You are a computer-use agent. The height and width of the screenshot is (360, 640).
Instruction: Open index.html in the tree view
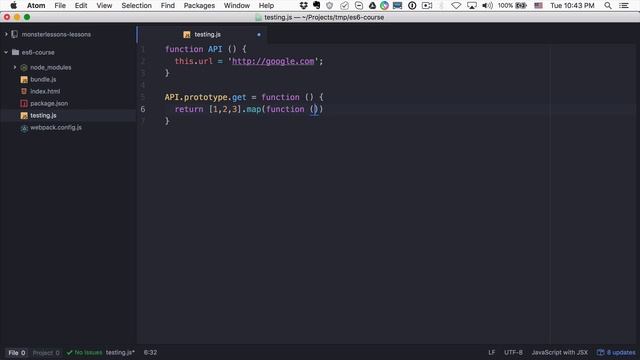point(45,91)
